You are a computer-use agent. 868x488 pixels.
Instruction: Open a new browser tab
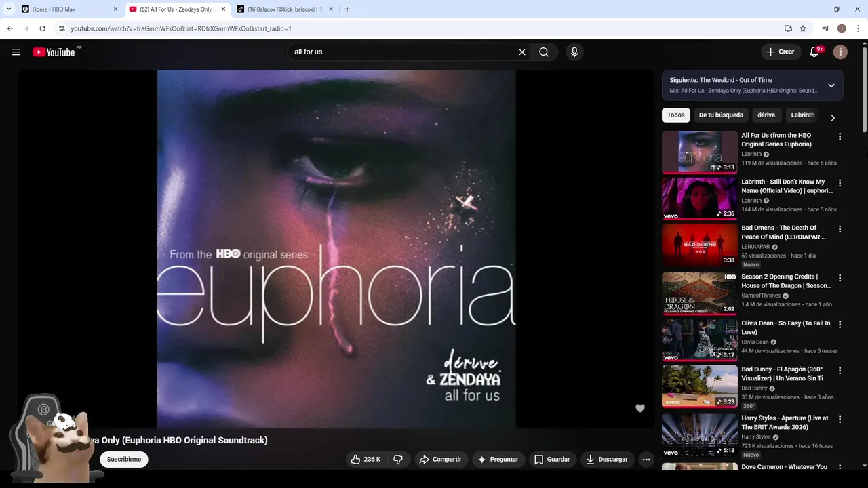347,9
